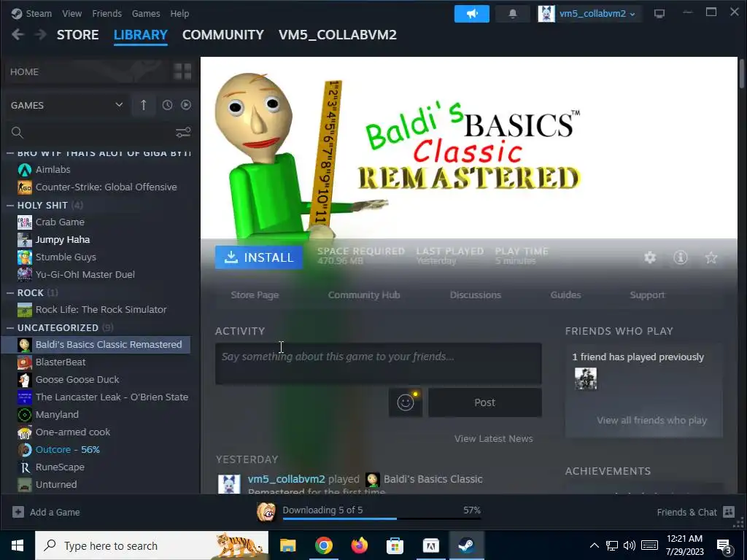Screen dimensions: 747x560
Task: Open the downloading game icon in downloads bar
Action: (x=266, y=513)
